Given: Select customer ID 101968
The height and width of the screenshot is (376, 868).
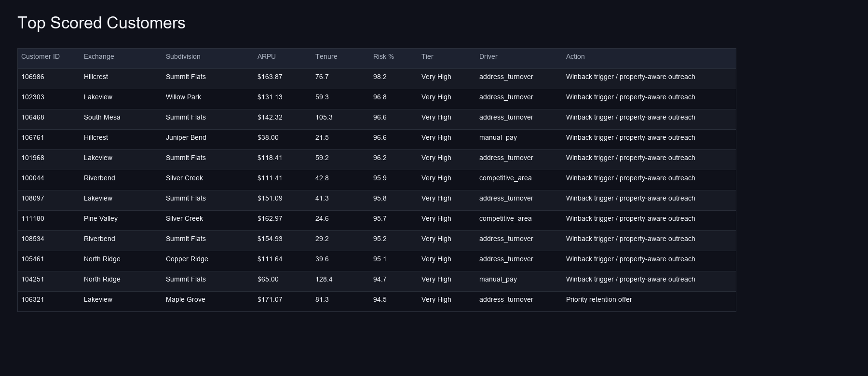Looking at the screenshot, I should click(33, 158).
